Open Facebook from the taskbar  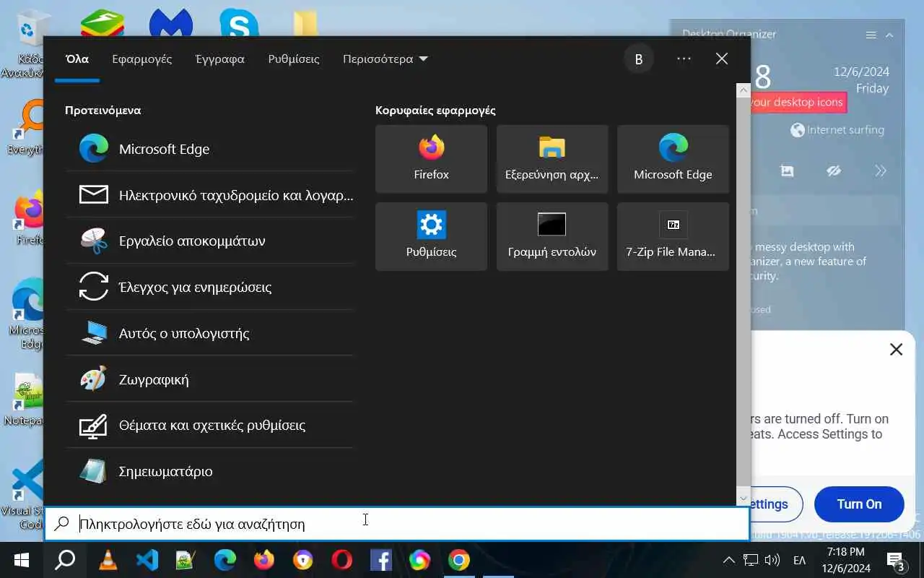tap(380, 560)
